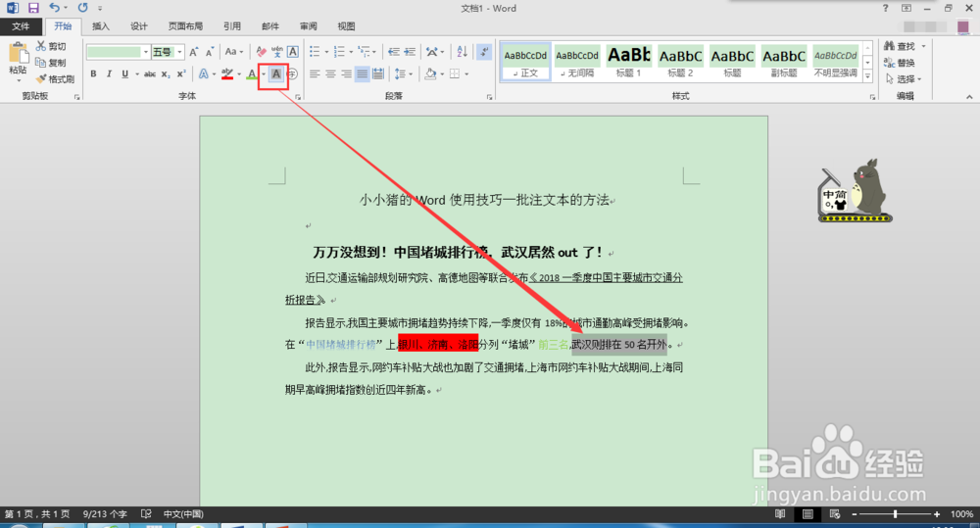Toggle Strikethrough (abc) formatting
This screenshot has width=980, height=528.
pos(149,74)
